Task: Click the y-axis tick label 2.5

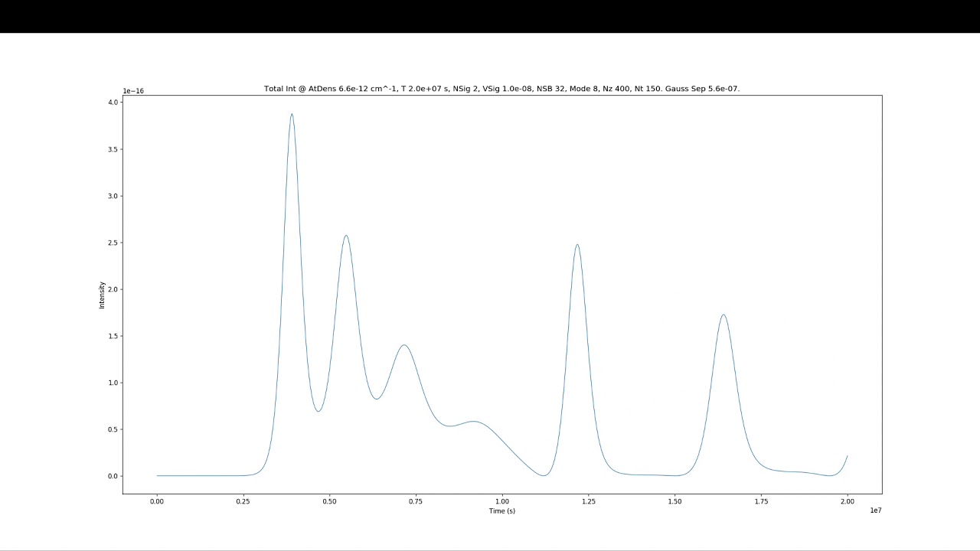Action: [113, 243]
